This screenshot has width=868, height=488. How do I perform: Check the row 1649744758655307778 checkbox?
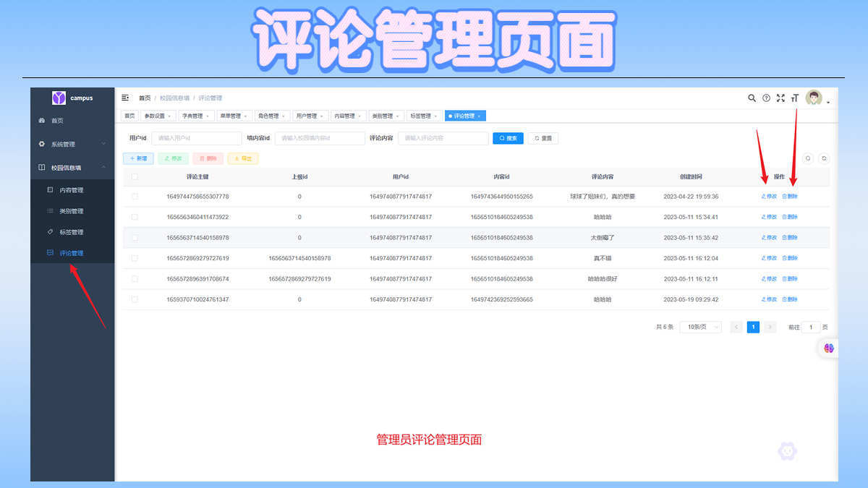click(135, 197)
